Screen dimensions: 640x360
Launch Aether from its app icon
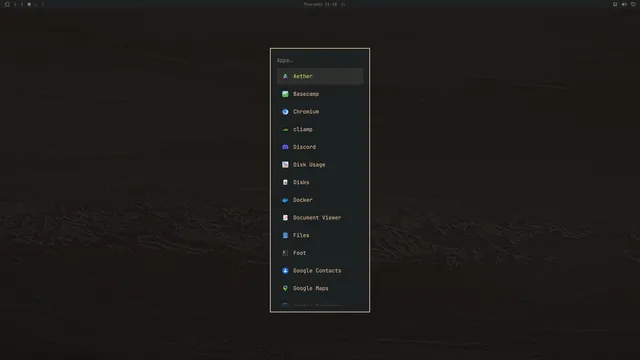tap(285, 76)
